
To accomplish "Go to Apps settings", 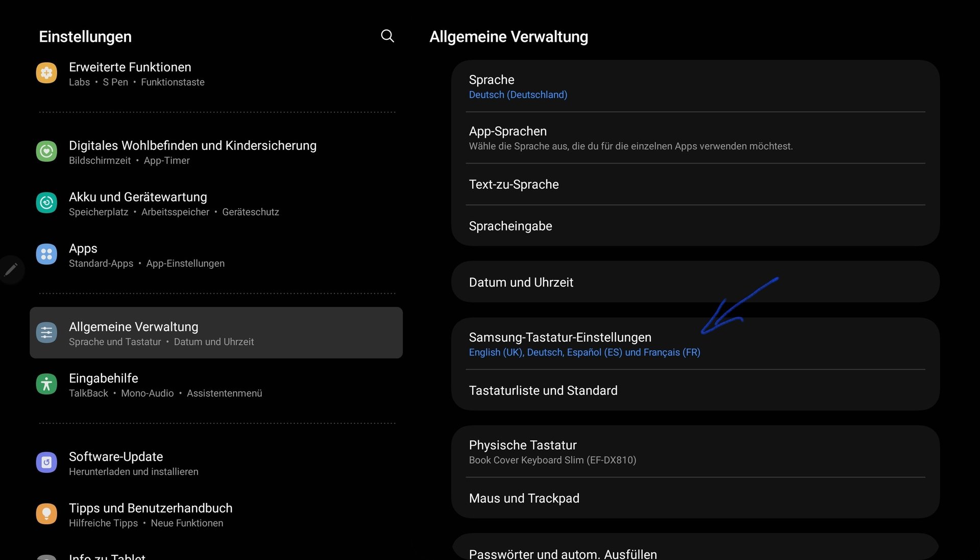I will [216, 255].
